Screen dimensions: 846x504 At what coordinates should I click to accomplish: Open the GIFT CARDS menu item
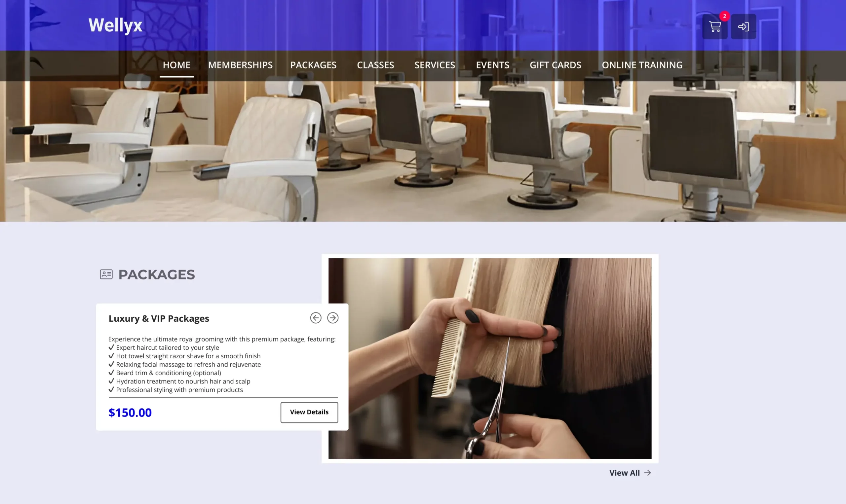point(555,65)
